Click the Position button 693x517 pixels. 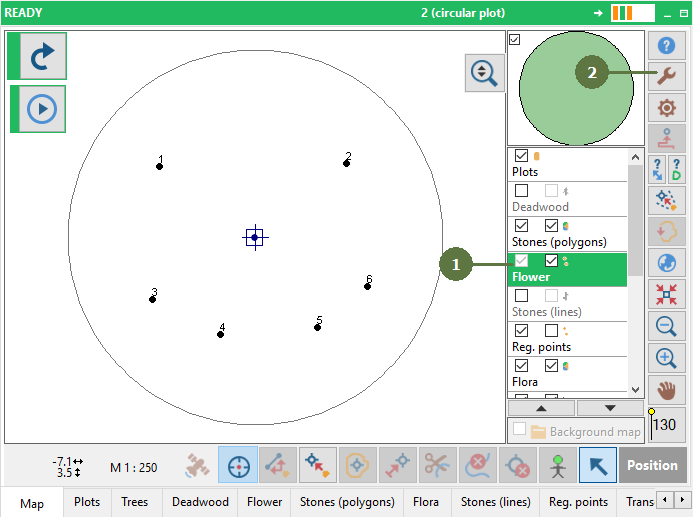[x=652, y=465]
